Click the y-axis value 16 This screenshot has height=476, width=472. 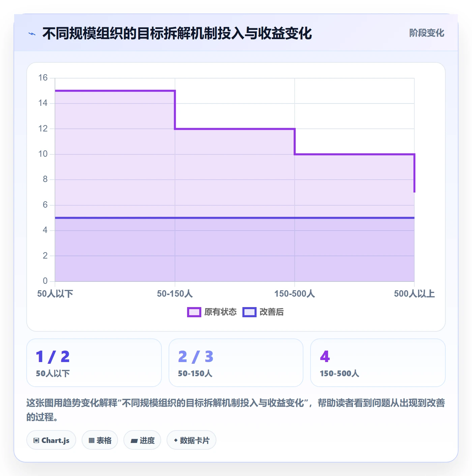coord(43,78)
